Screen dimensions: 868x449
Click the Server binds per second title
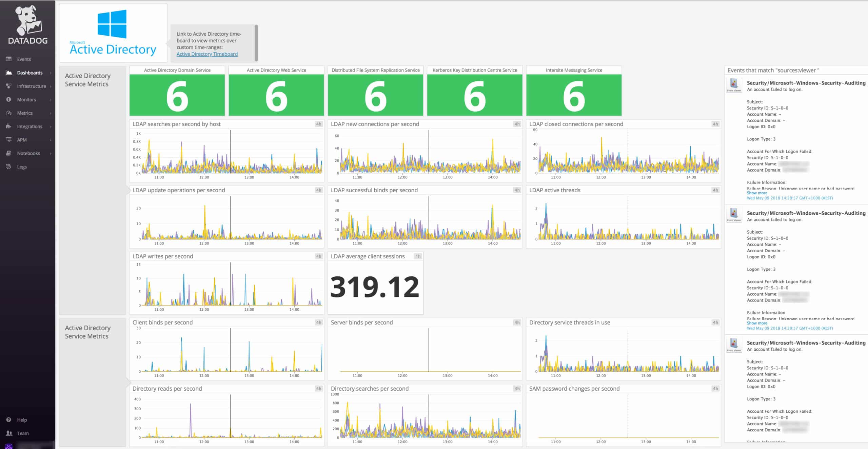click(x=362, y=323)
